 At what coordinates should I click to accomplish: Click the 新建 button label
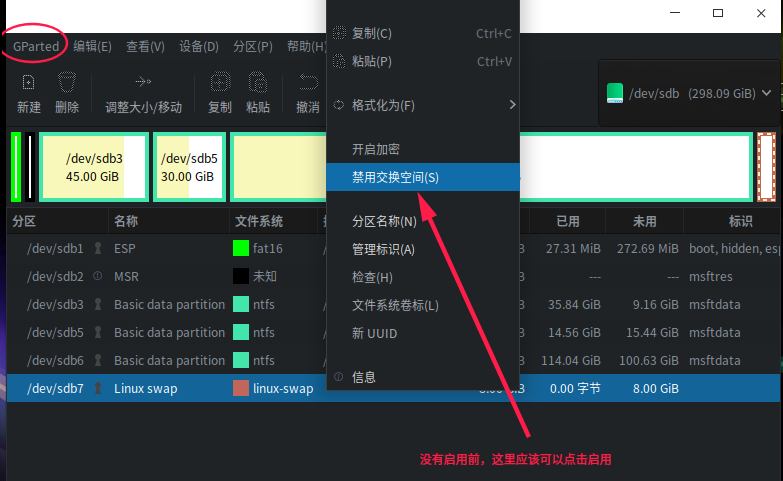(28, 107)
